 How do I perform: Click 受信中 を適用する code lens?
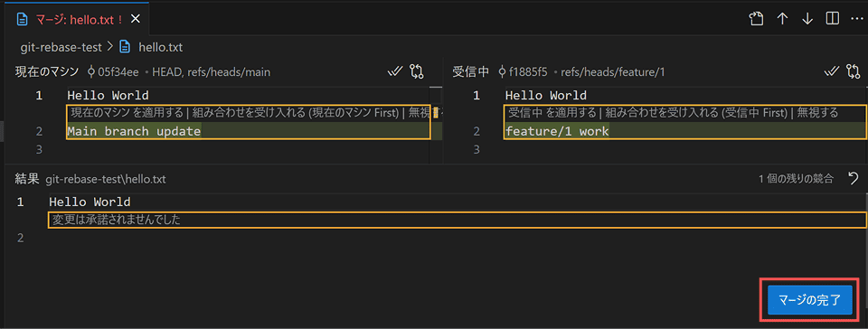pos(553,113)
